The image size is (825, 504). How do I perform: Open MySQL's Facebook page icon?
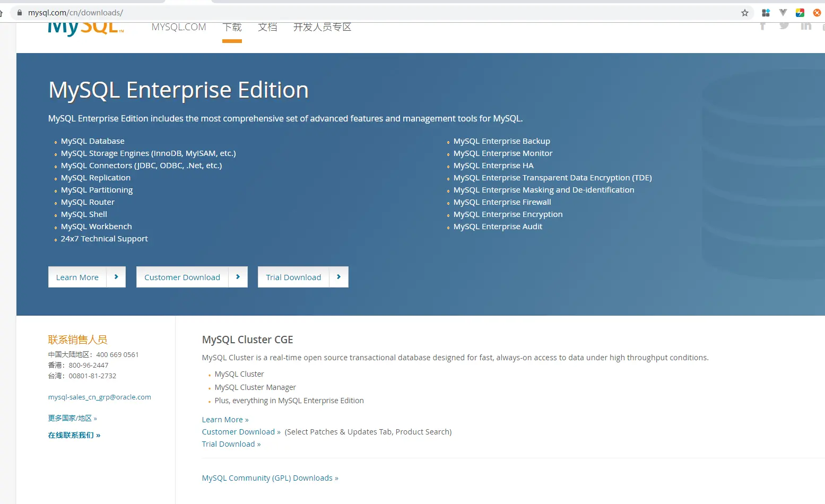pos(762,25)
